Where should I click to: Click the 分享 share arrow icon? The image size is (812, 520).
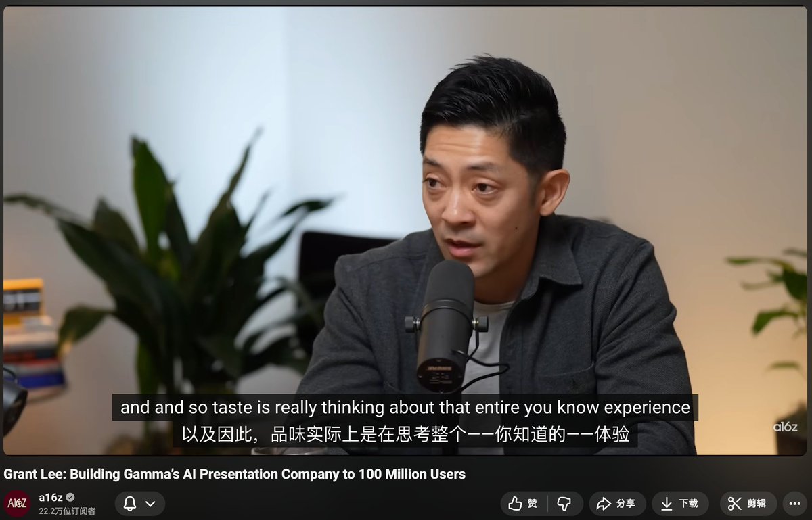coord(602,503)
